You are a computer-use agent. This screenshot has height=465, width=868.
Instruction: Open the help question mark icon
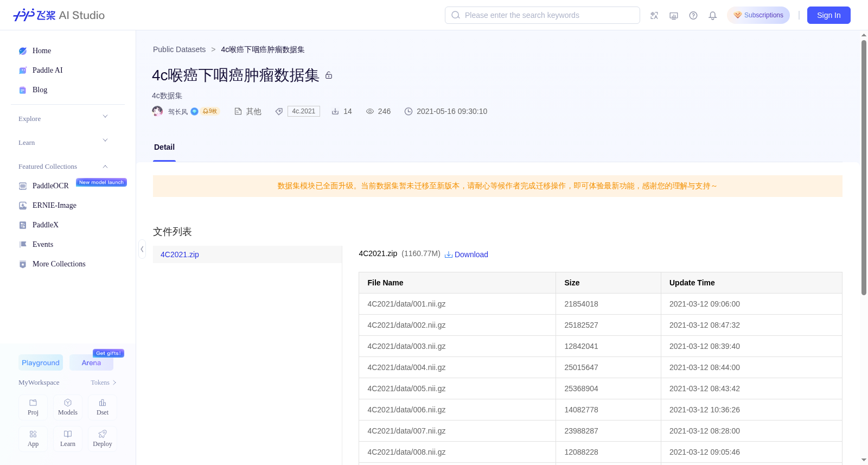click(x=693, y=15)
